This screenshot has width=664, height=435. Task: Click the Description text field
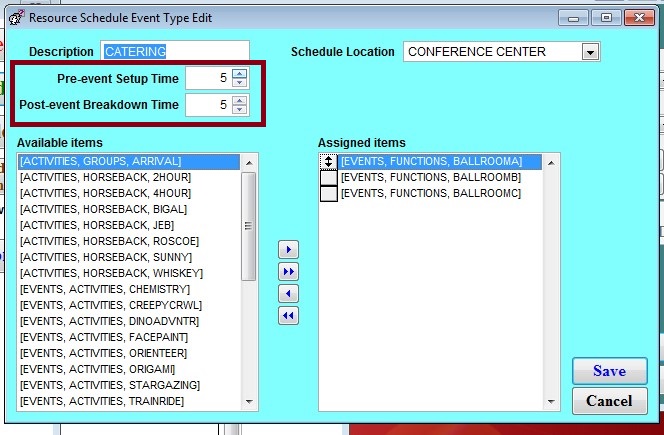point(175,51)
